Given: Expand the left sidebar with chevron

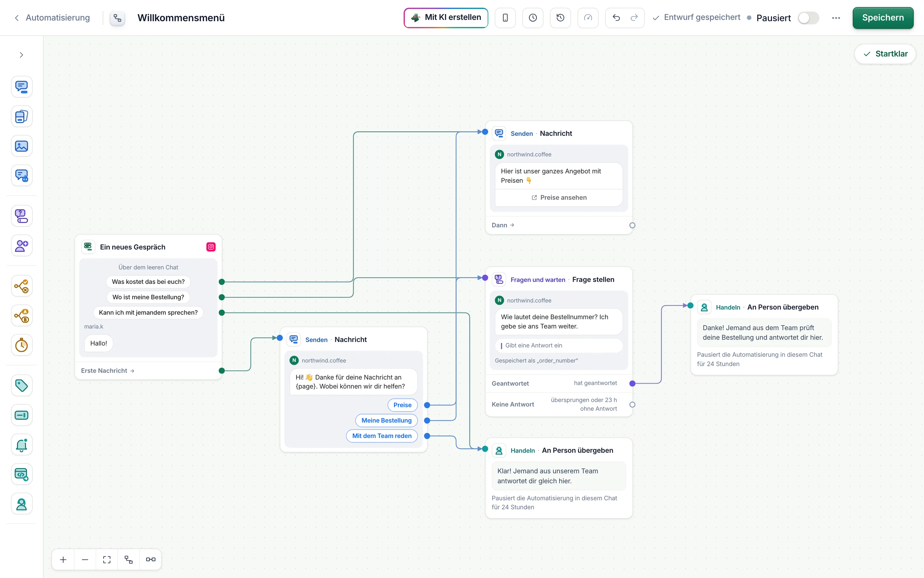Looking at the screenshot, I should click(21, 55).
